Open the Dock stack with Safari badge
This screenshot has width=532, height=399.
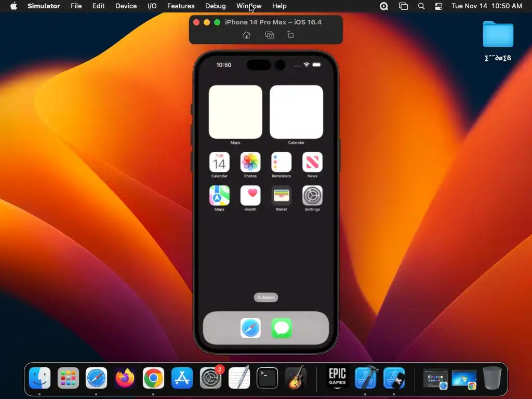tap(435, 379)
